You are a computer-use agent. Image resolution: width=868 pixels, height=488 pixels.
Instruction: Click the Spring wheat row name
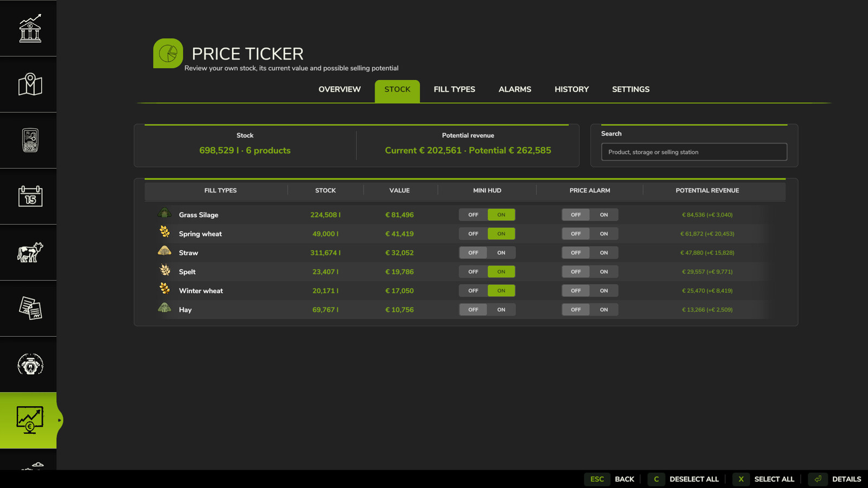pos(200,234)
